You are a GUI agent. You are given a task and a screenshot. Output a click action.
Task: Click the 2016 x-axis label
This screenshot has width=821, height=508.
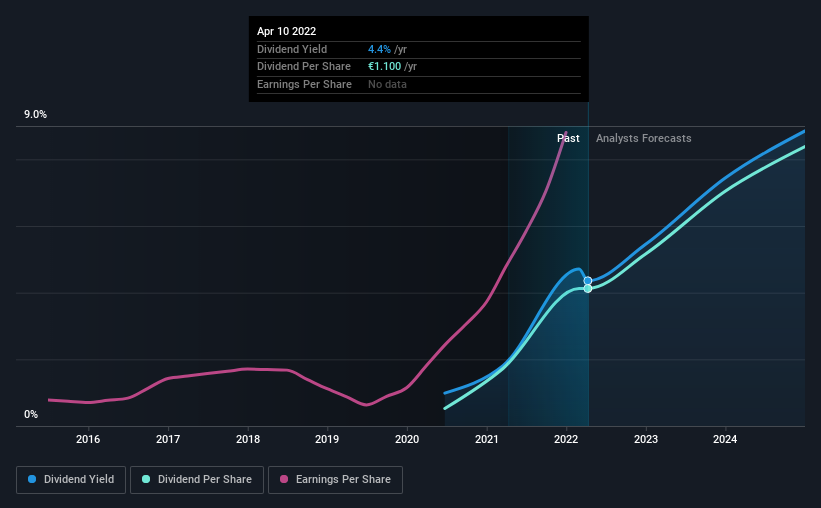[x=88, y=439]
